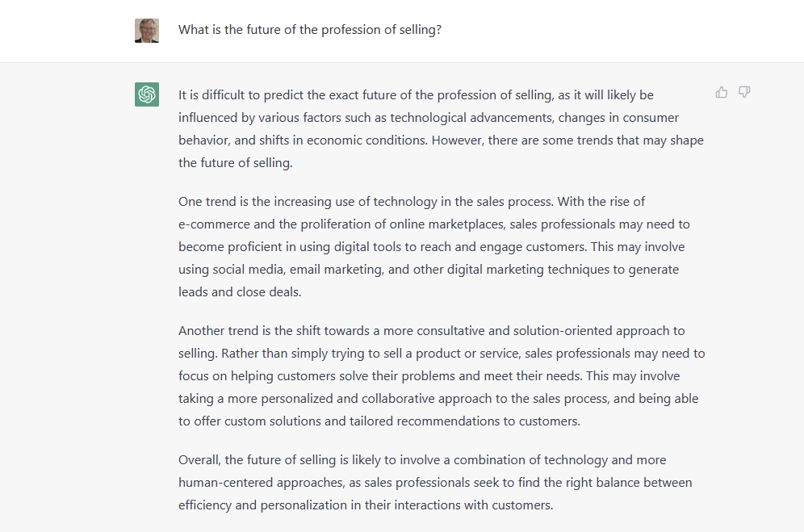
Task: Click the paragraph starting "Overall, the future"
Action: pyautogui.click(x=435, y=483)
